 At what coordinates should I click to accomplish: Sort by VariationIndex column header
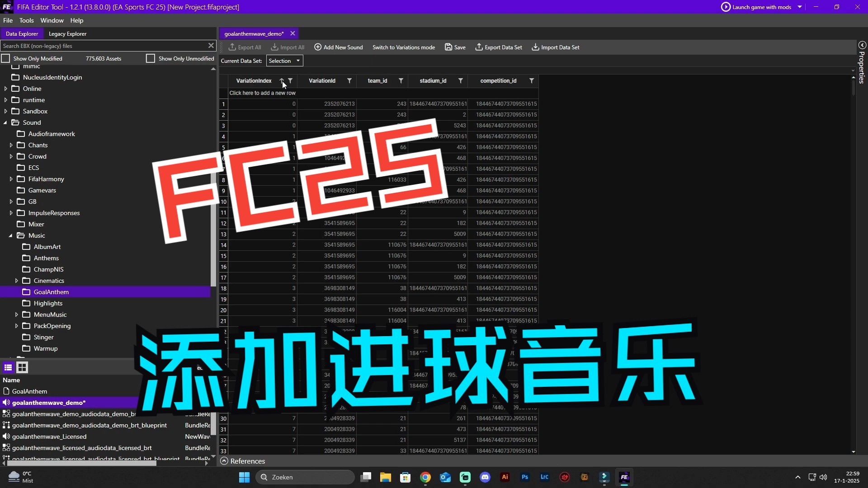click(x=254, y=81)
